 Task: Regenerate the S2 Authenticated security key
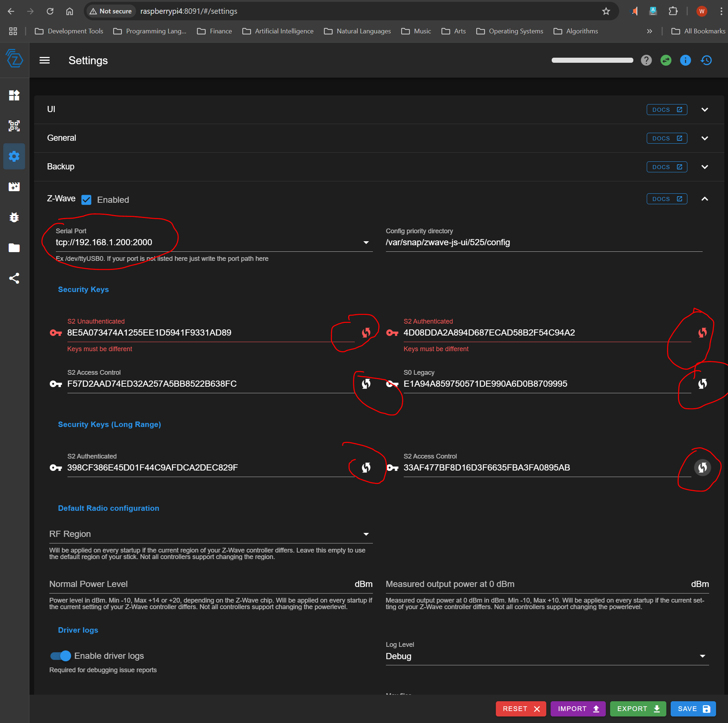[x=702, y=333]
